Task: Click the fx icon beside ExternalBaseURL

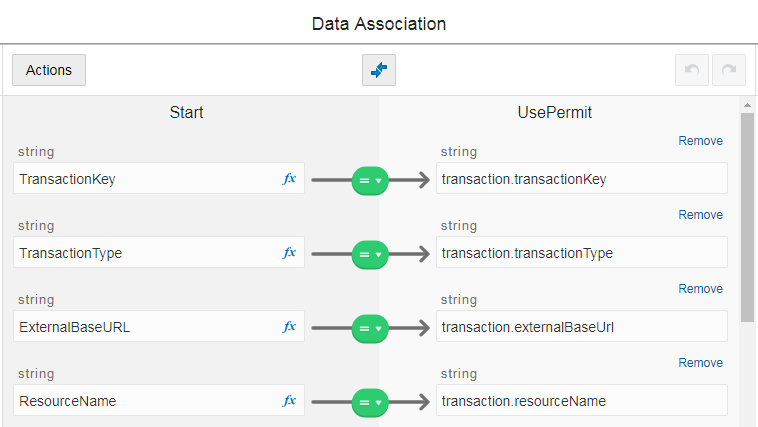Action: (289, 327)
